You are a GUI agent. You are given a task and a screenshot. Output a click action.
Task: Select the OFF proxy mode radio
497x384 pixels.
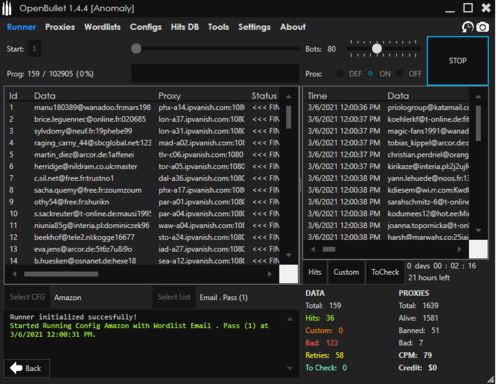(x=400, y=74)
